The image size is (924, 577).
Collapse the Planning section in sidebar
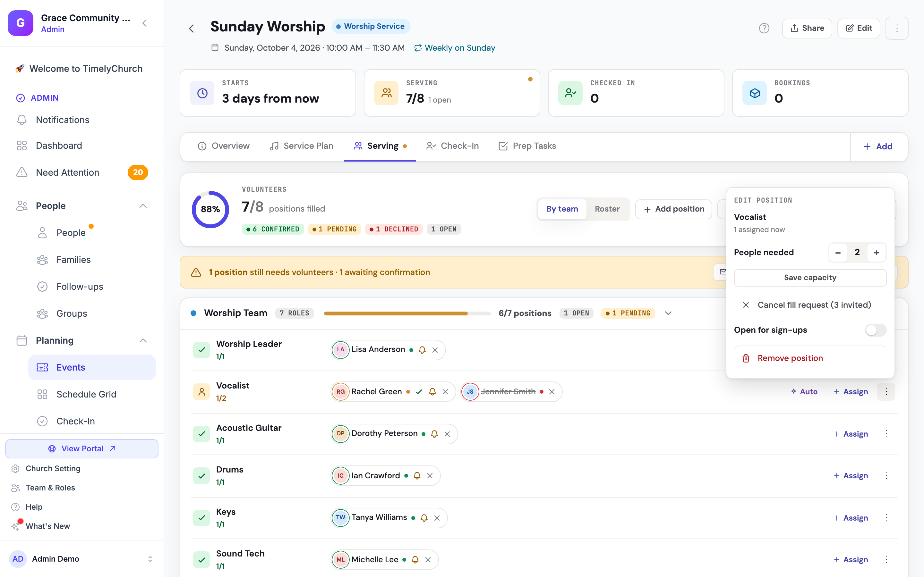pos(143,340)
